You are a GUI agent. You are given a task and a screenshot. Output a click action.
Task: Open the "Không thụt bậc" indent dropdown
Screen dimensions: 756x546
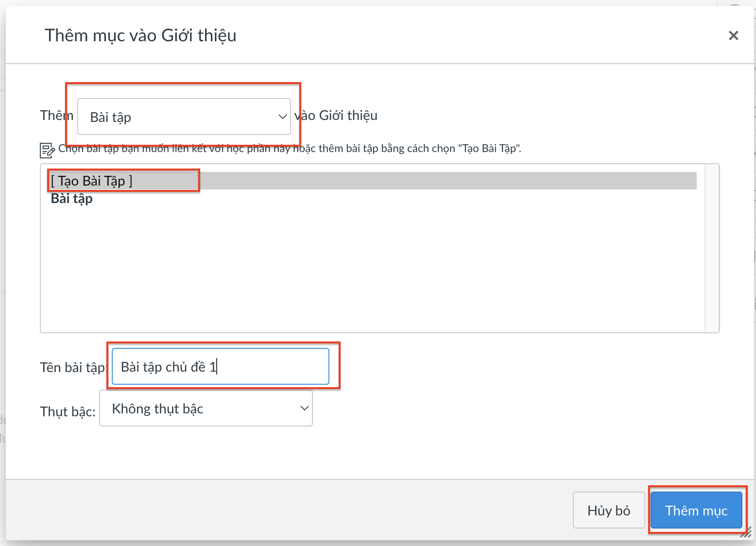(x=206, y=409)
